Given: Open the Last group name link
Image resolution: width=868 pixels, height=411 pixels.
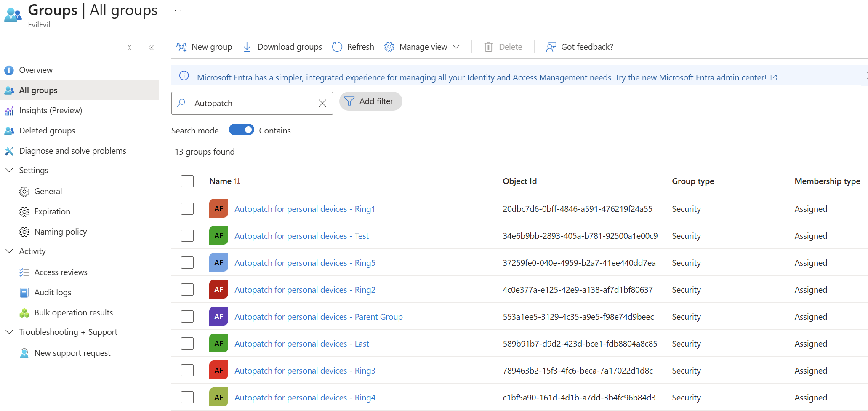Looking at the screenshot, I should pyautogui.click(x=302, y=344).
